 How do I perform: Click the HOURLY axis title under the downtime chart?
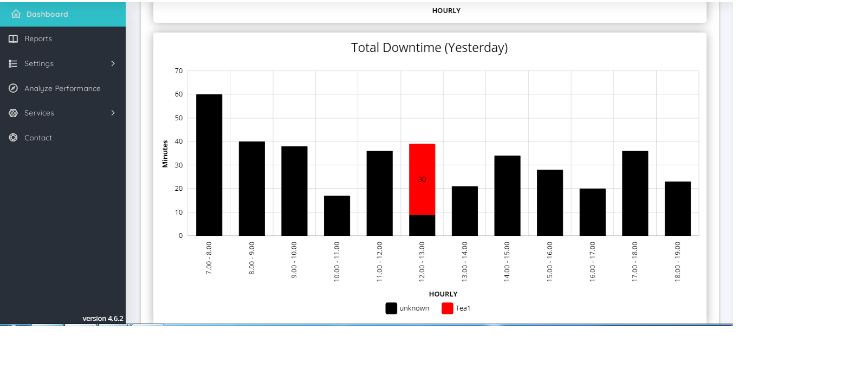(x=443, y=294)
